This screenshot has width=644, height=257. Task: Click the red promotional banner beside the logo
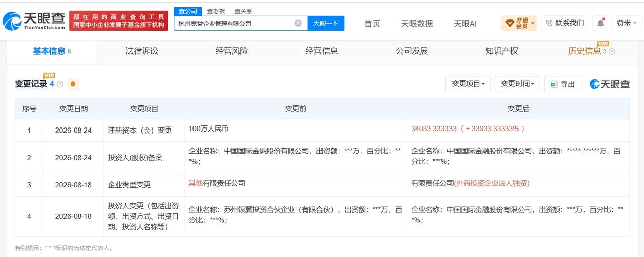(118, 21)
